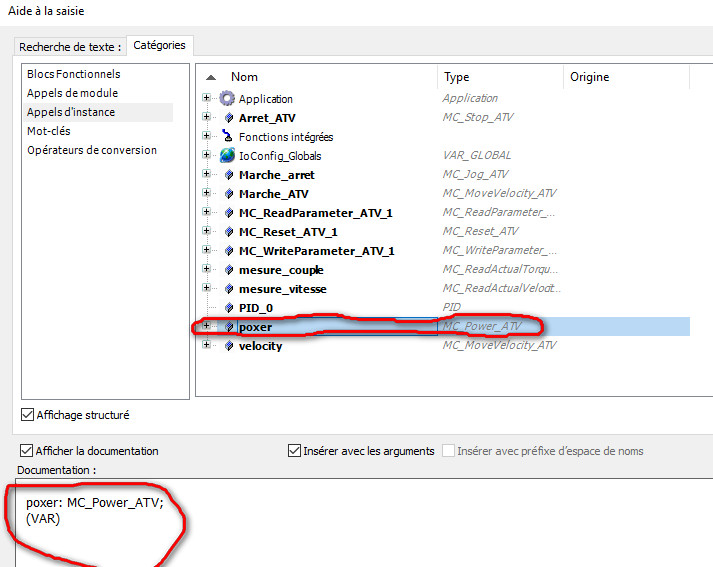
Task: Click the Application gear icon
Action: point(227,99)
